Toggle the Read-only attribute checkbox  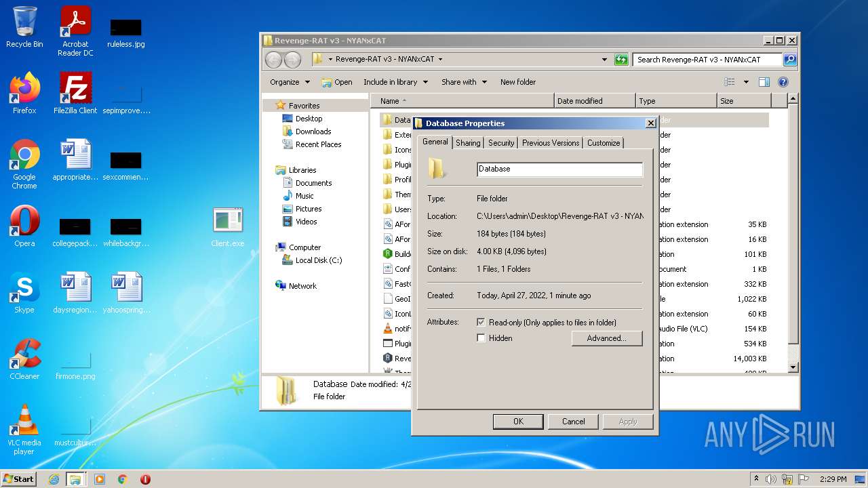click(x=481, y=323)
